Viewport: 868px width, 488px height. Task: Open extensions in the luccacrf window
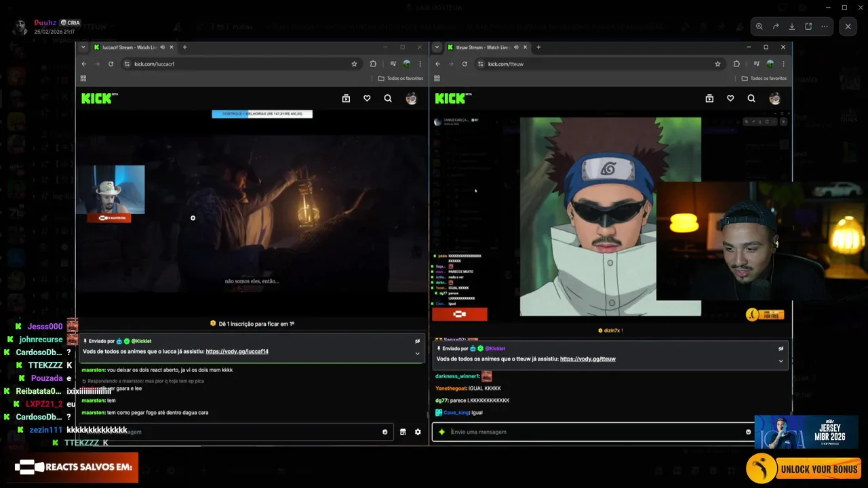point(373,64)
